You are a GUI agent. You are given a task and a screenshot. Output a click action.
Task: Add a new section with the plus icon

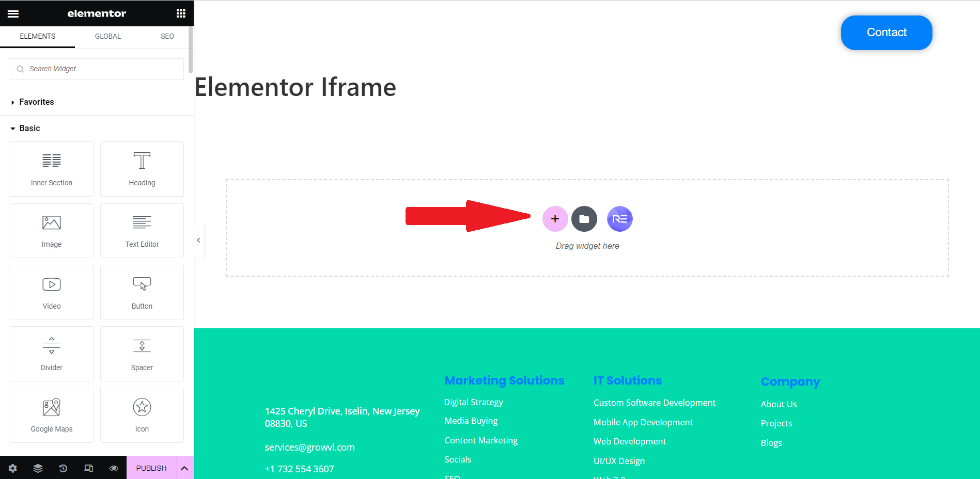point(555,218)
